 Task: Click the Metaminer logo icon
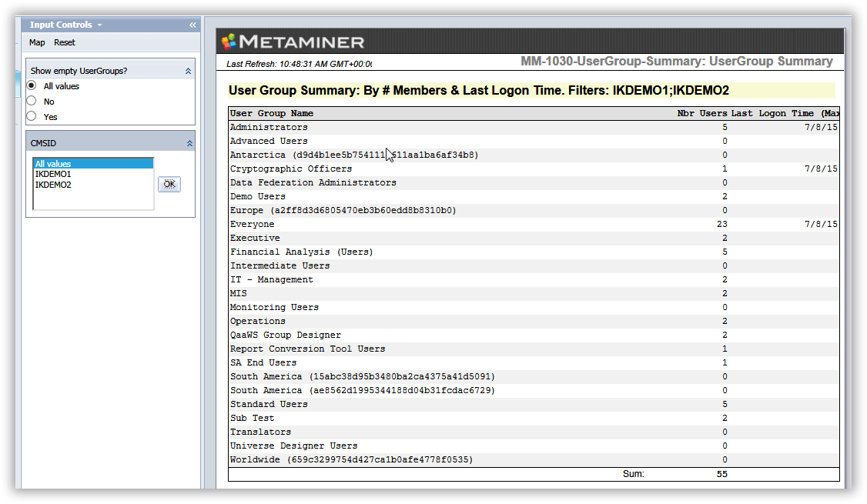coord(229,42)
